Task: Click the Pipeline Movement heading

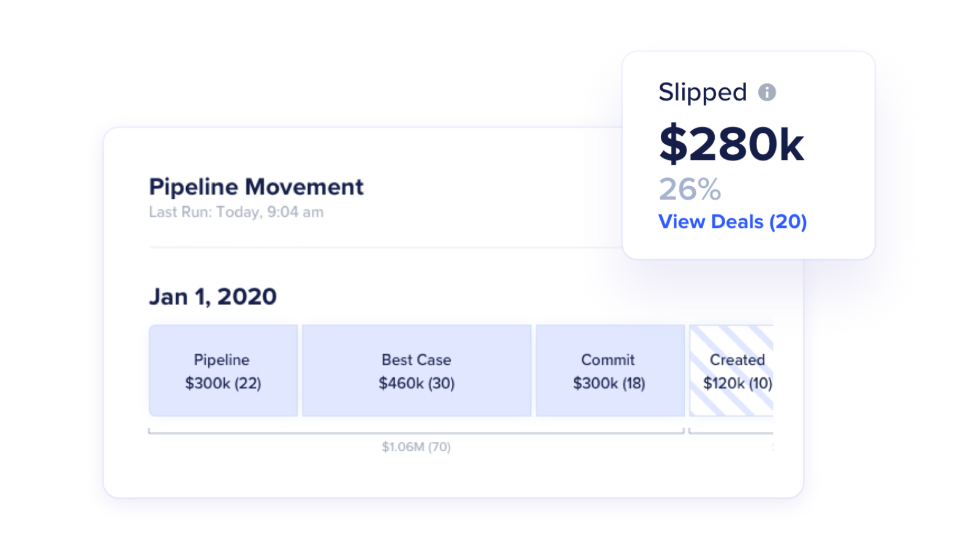Action: tap(256, 187)
